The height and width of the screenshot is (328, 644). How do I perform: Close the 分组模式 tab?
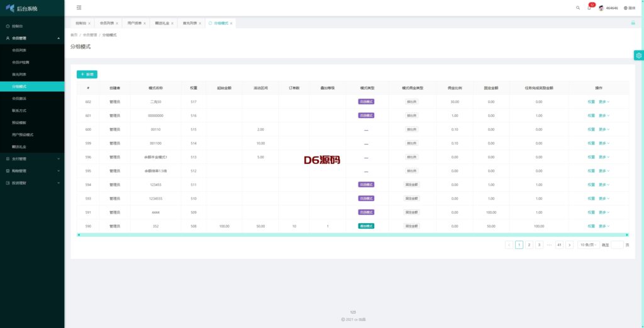click(231, 23)
